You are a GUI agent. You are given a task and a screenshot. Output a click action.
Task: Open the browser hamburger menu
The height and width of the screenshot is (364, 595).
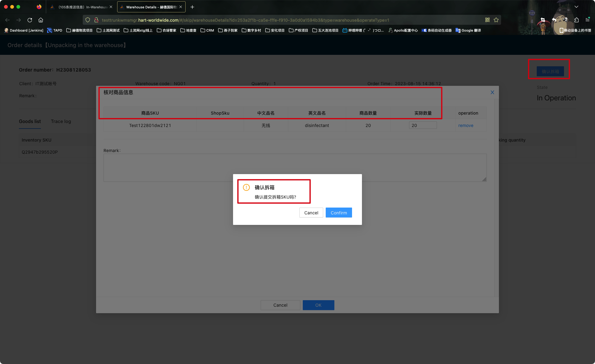click(587, 20)
